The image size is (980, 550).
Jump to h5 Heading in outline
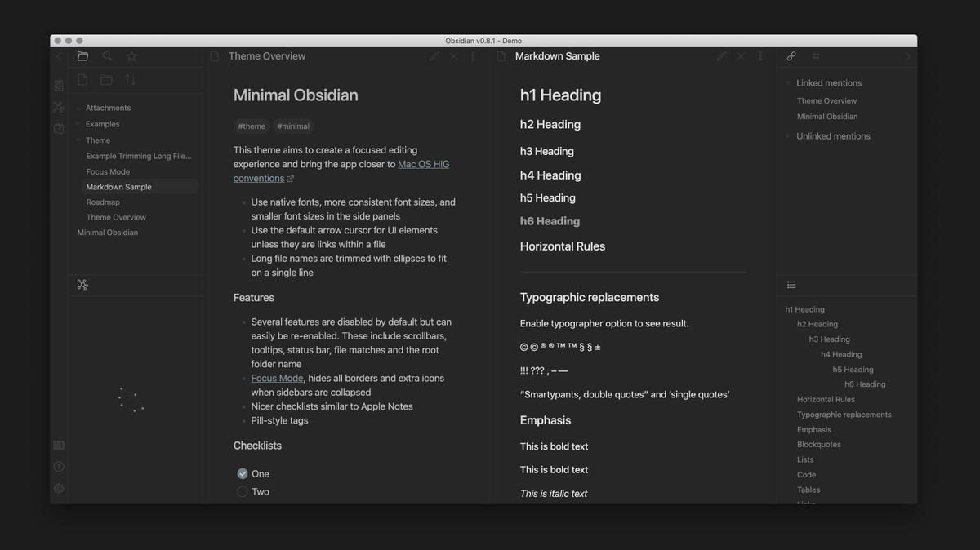point(853,370)
